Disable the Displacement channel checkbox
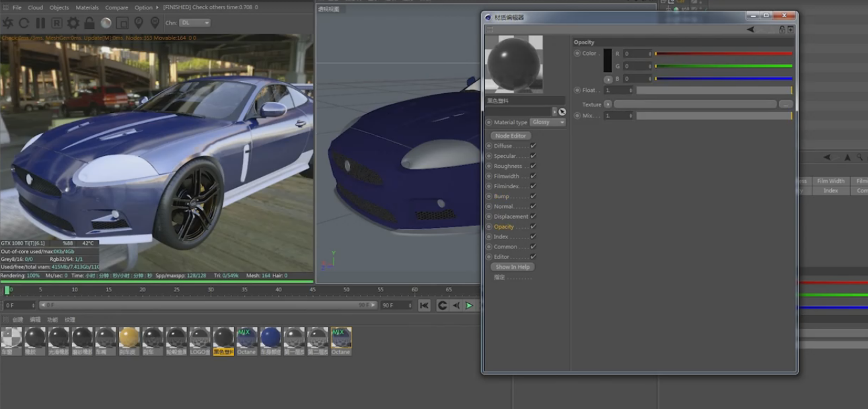The width and height of the screenshot is (868, 409). pyautogui.click(x=533, y=216)
